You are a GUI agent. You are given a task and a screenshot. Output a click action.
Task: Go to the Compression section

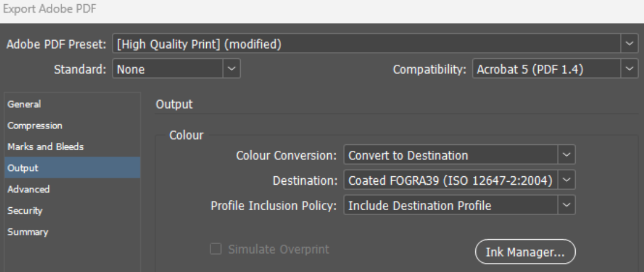pyautogui.click(x=34, y=125)
